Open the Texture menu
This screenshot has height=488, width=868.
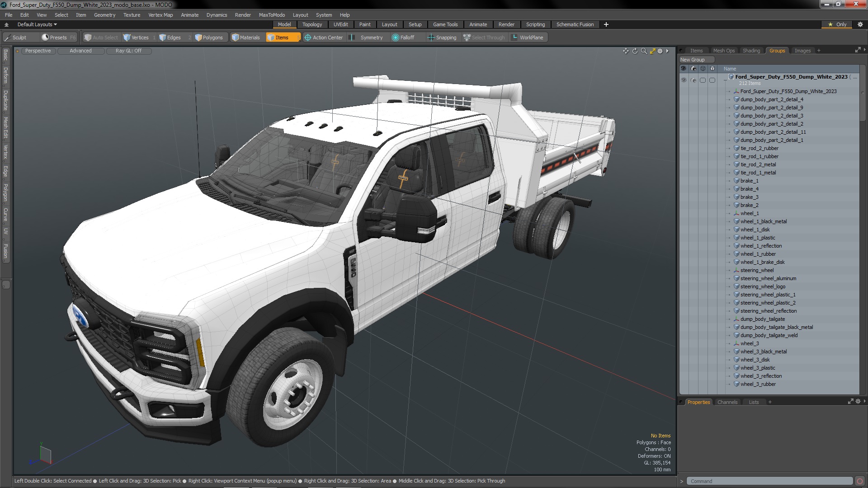pos(132,15)
